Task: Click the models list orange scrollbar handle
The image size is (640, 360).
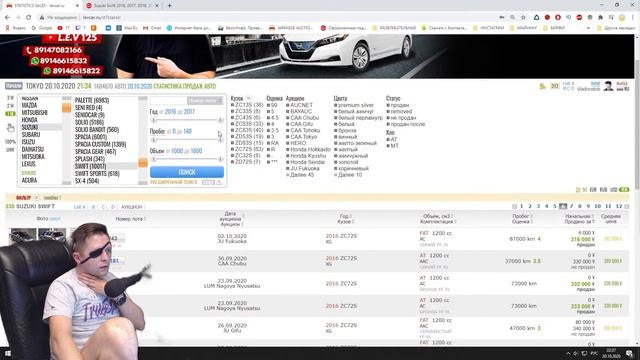Action: tap(143, 163)
